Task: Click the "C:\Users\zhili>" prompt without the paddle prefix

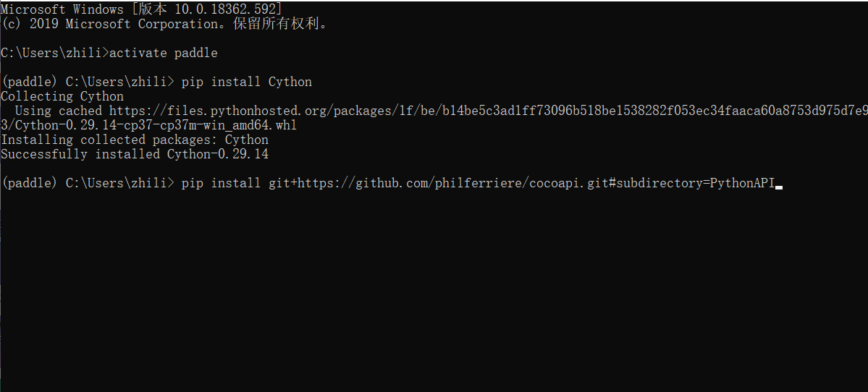Action: coord(55,53)
